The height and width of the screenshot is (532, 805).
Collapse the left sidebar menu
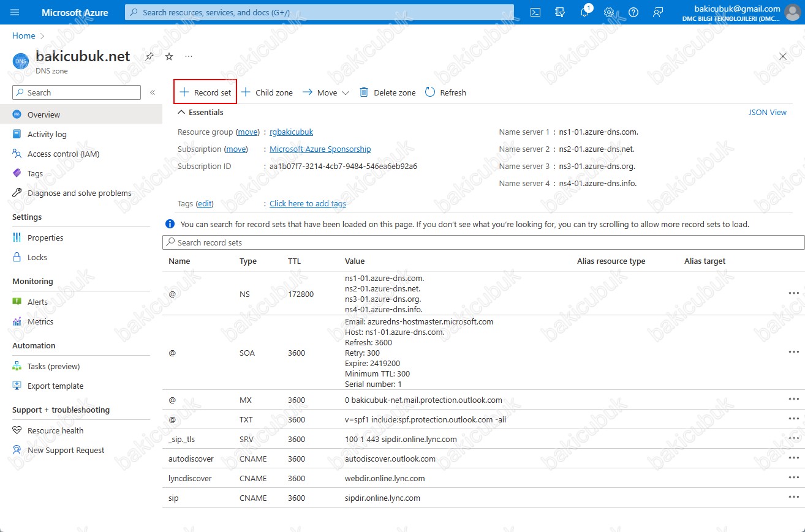coord(153,92)
